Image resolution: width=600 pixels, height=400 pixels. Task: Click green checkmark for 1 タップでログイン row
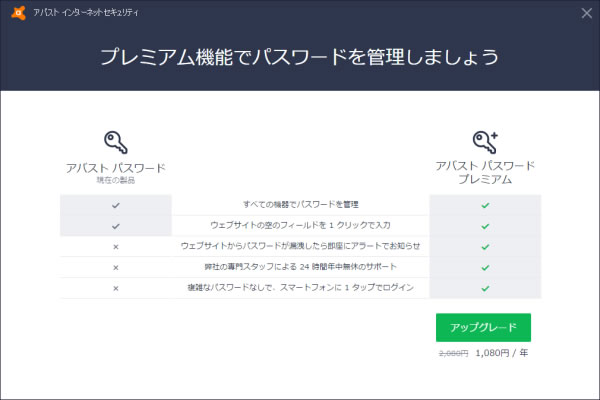(485, 288)
